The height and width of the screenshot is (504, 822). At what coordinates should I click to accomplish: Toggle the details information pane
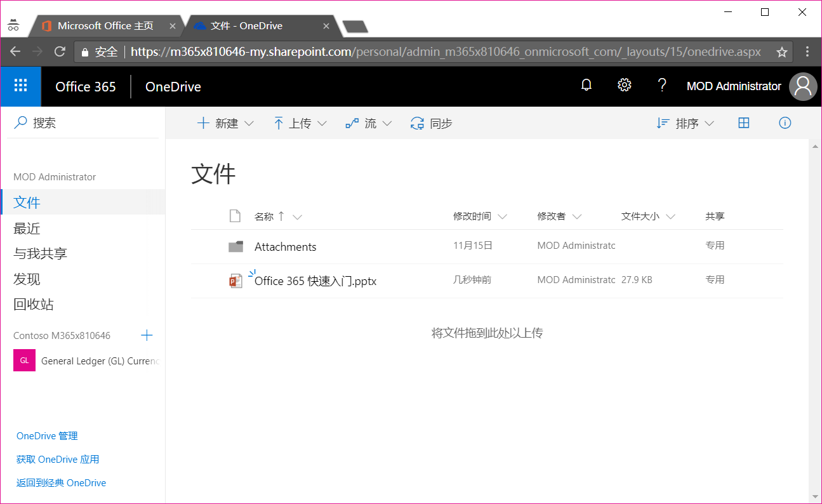785,123
